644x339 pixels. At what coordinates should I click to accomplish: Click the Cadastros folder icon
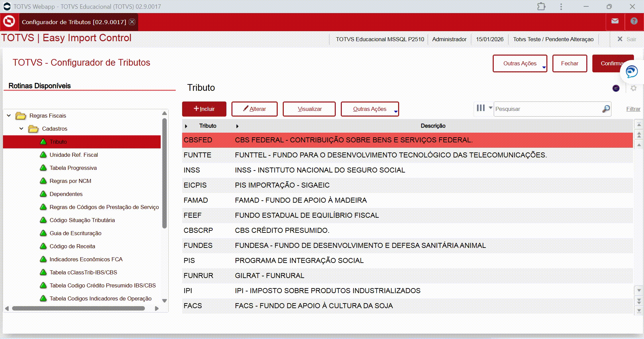click(x=33, y=129)
